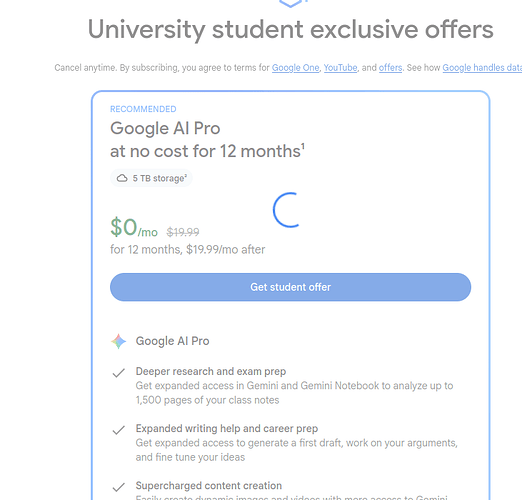Click the struck-through $19.99 price
522x500 pixels.
pos(183,232)
